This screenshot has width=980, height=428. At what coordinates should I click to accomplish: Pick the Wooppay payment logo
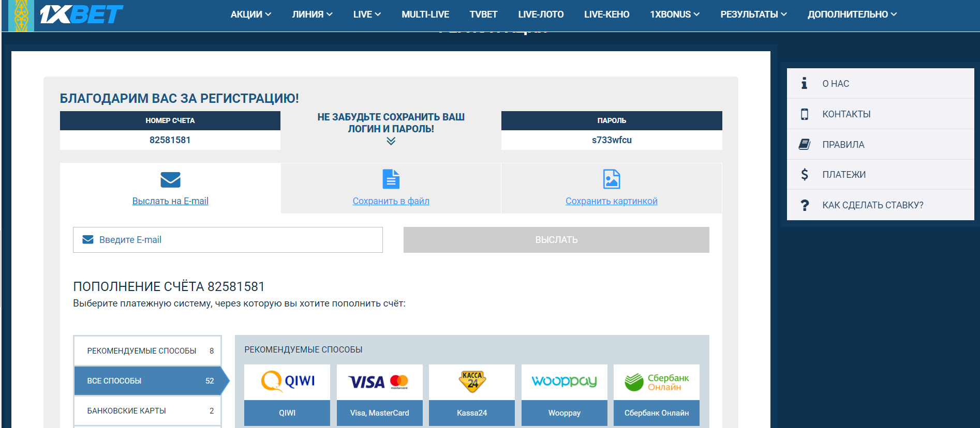tap(564, 382)
